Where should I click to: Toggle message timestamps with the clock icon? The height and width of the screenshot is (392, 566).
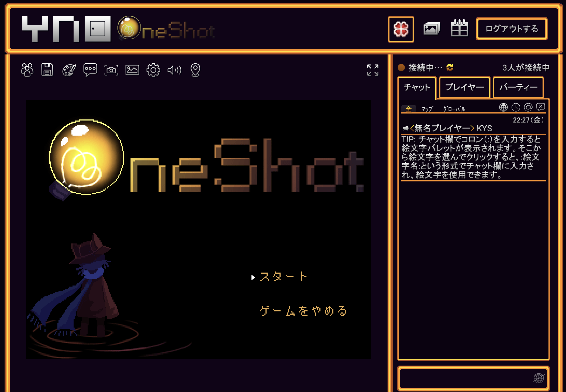coord(516,107)
